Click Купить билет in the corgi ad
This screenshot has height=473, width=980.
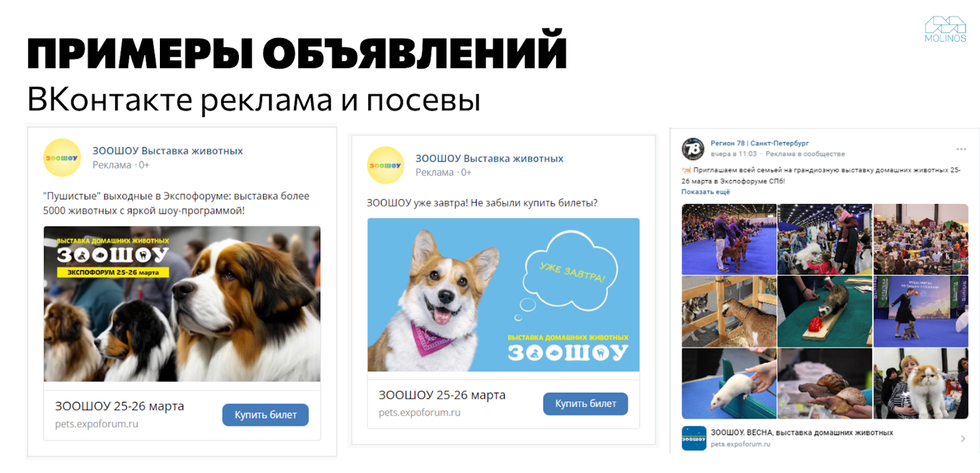tap(585, 404)
